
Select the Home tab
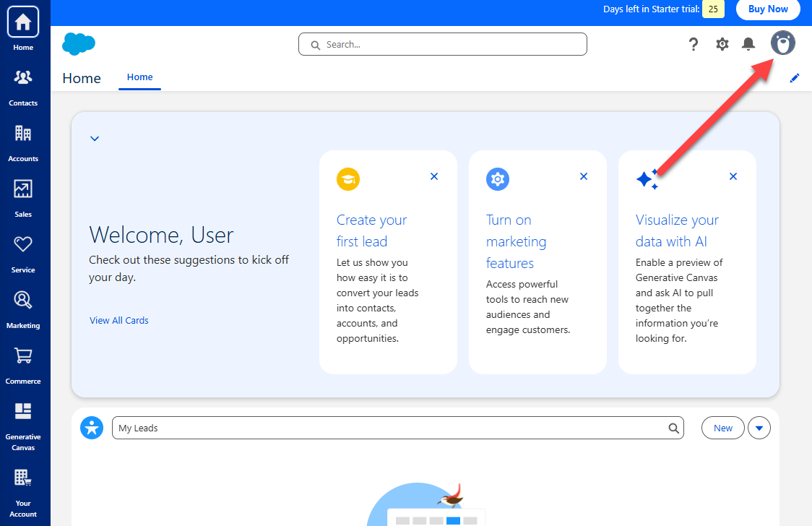(139, 77)
